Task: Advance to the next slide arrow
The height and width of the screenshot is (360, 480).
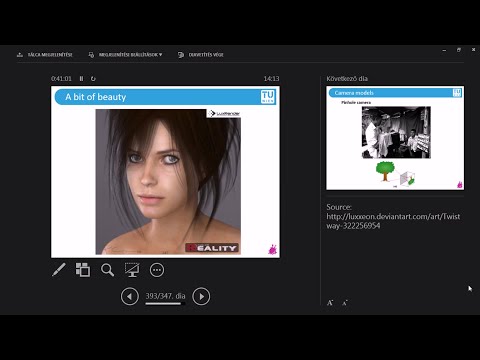Action: (x=201, y=296)
